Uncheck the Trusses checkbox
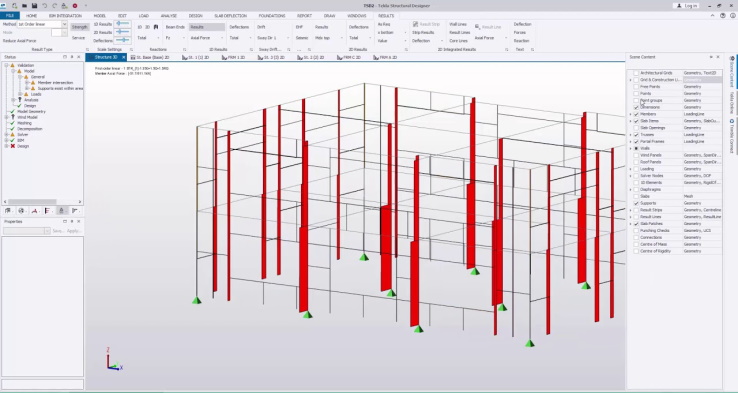The image size is (738, 393). tap(636, 135)
